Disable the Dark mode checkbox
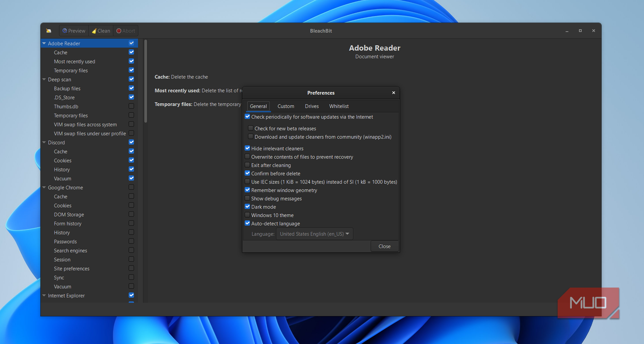Image resolution: width=644 pixels, height=344 pixels. coord(247,207)
